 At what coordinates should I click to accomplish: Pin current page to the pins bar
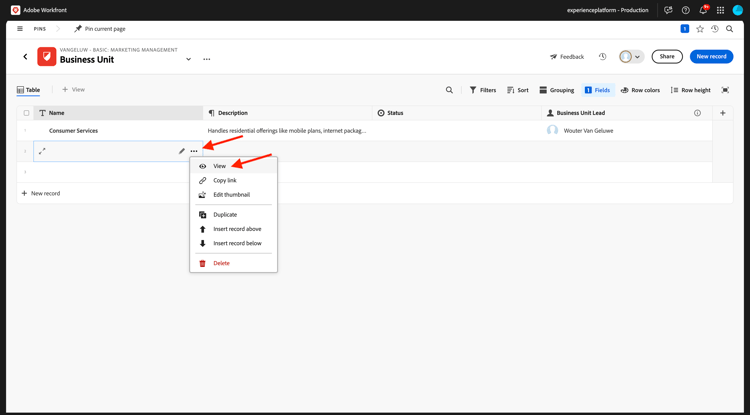tap(99, 29)
